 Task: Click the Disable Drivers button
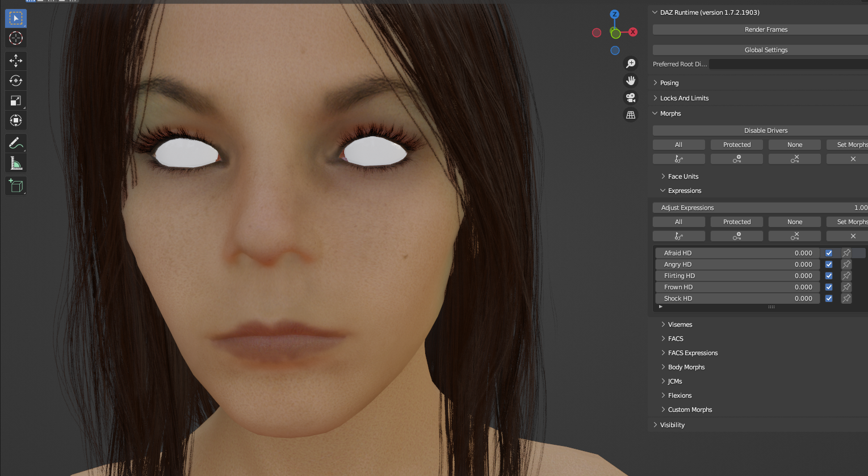[x=761, y=130]
